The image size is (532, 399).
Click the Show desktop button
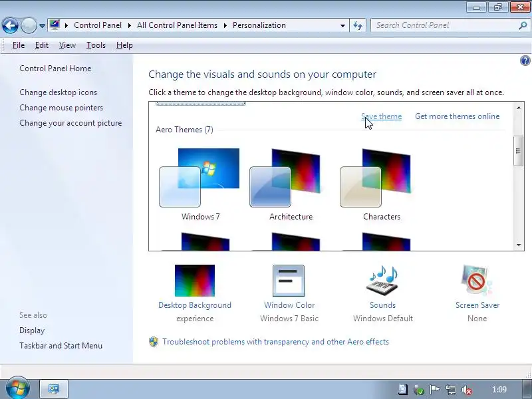point(527,389)
